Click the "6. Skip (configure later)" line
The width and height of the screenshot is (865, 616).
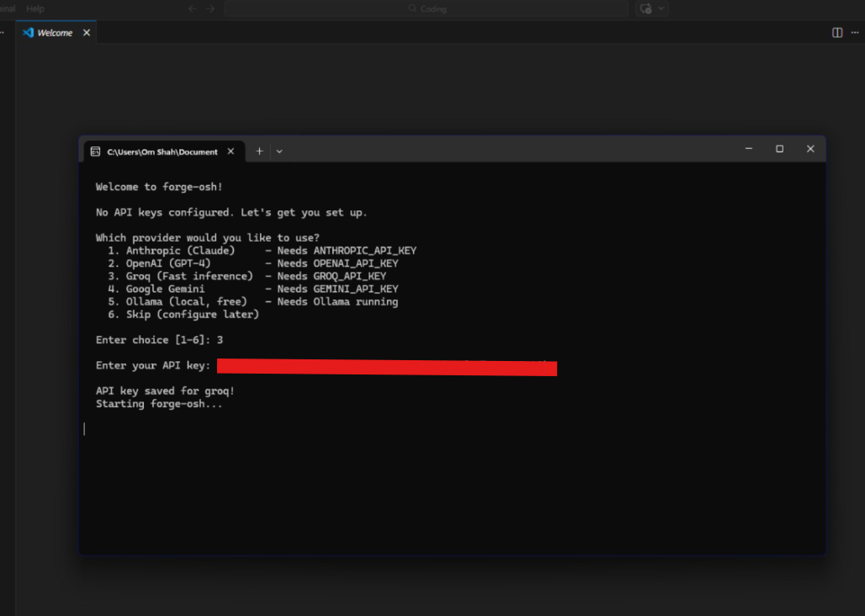(x=183, y=315)
